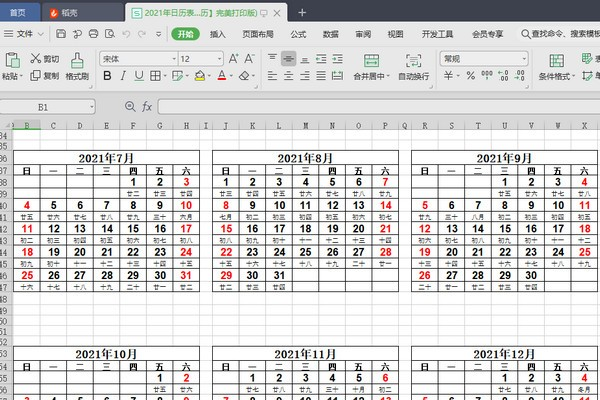This screenshot has height=400, width=600.
Task: Open 会员专享 tab
Action: coord(488,34)
